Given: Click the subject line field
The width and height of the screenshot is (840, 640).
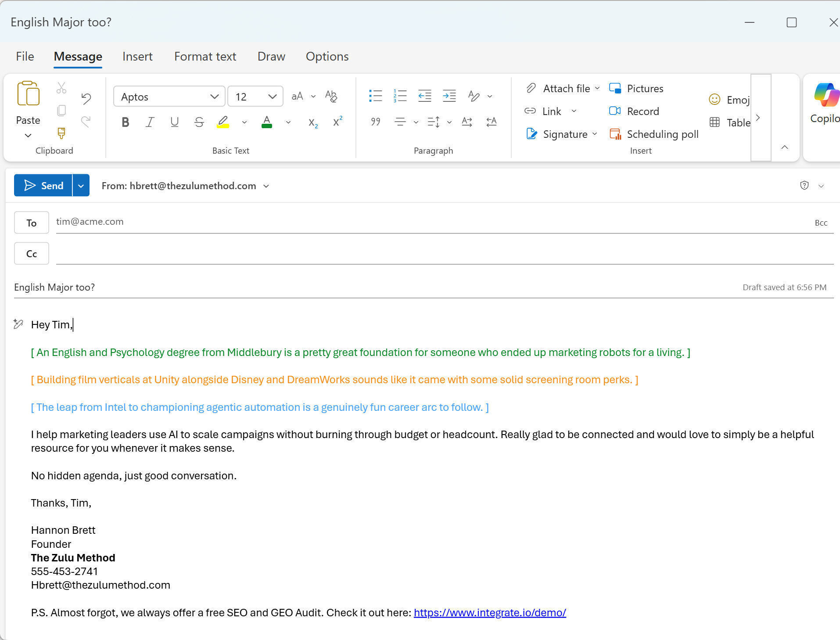Looking at the screenshot, I should tap(377, 287).
